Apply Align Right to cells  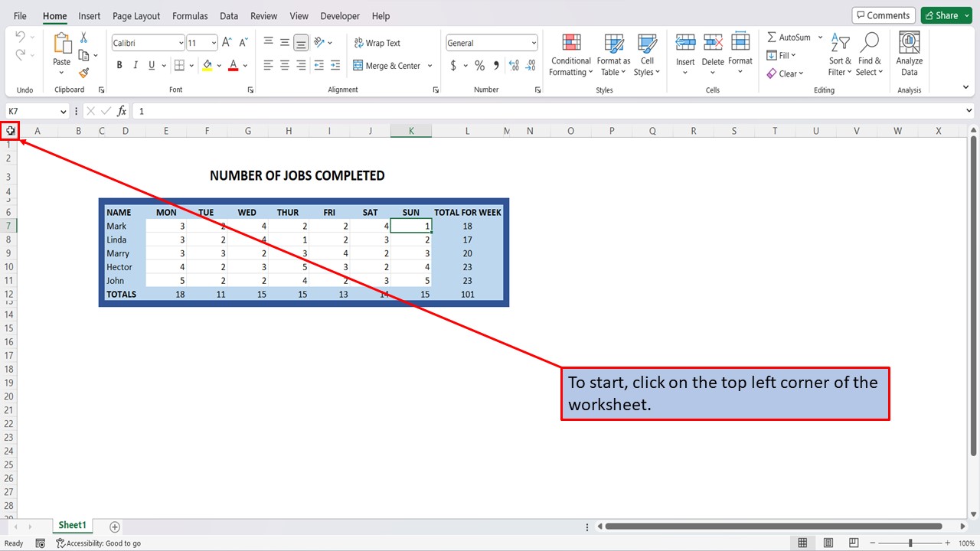301,66
